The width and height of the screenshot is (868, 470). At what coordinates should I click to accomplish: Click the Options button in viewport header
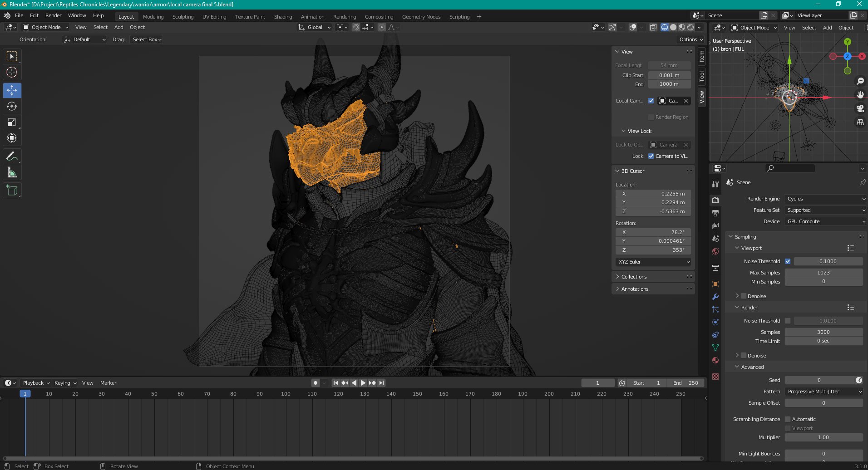pyautogui.click(x=690, y=39)
